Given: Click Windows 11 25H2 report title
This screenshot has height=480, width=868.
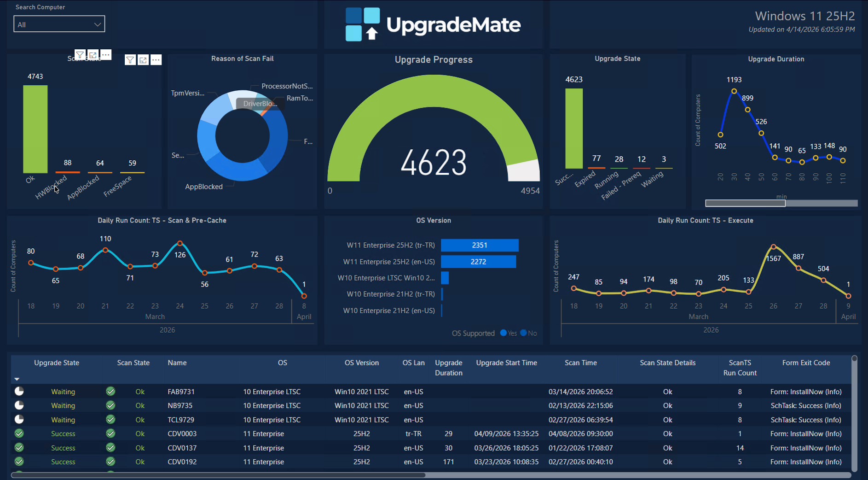Looking at the screenshot, I should 805,16.
